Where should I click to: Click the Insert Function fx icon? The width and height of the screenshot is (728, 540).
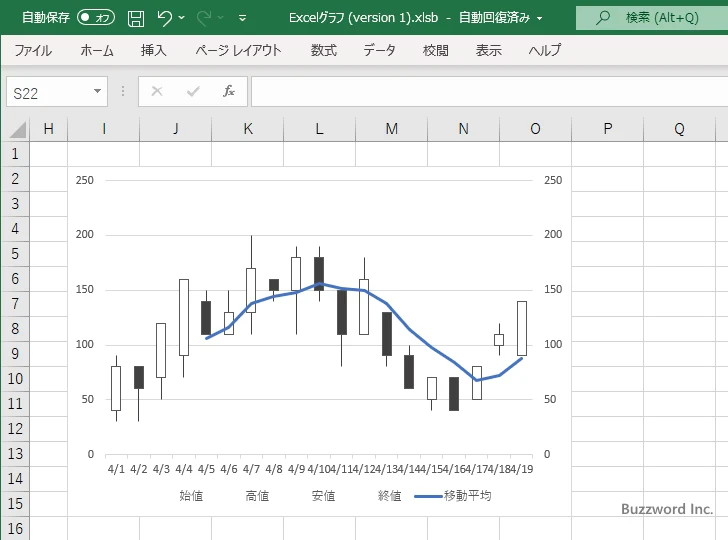229,91
